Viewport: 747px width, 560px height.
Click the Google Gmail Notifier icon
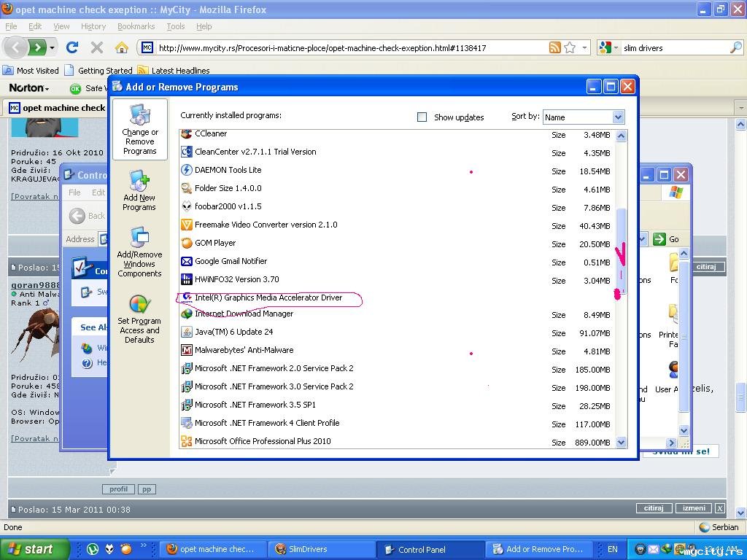coord(187,261)
